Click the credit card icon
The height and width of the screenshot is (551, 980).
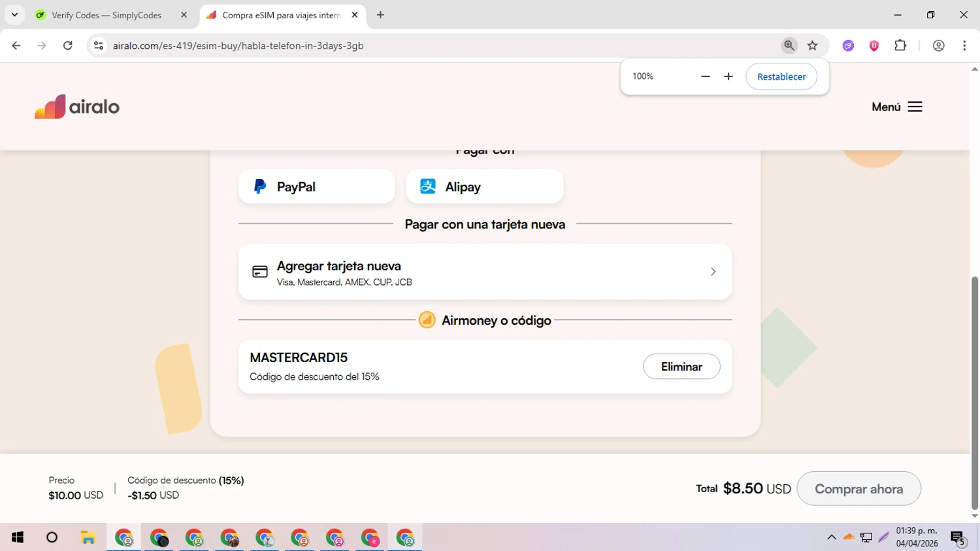(260, 272)
